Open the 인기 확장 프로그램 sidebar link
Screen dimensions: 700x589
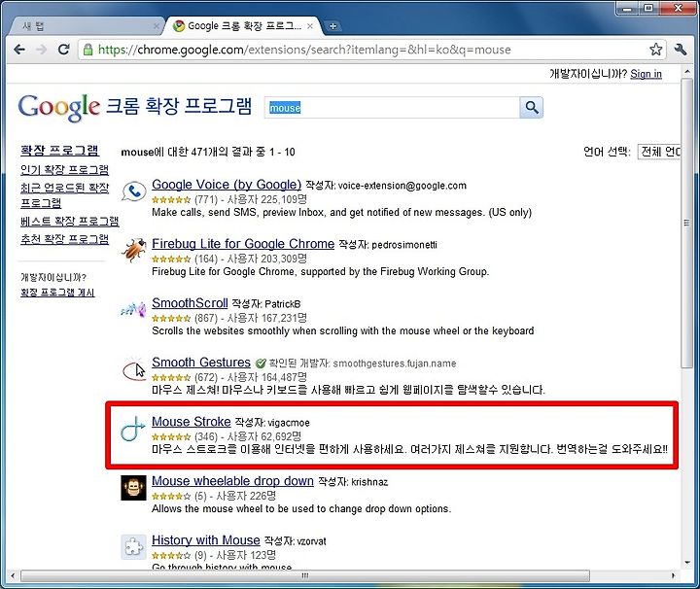tap(64, 169)
